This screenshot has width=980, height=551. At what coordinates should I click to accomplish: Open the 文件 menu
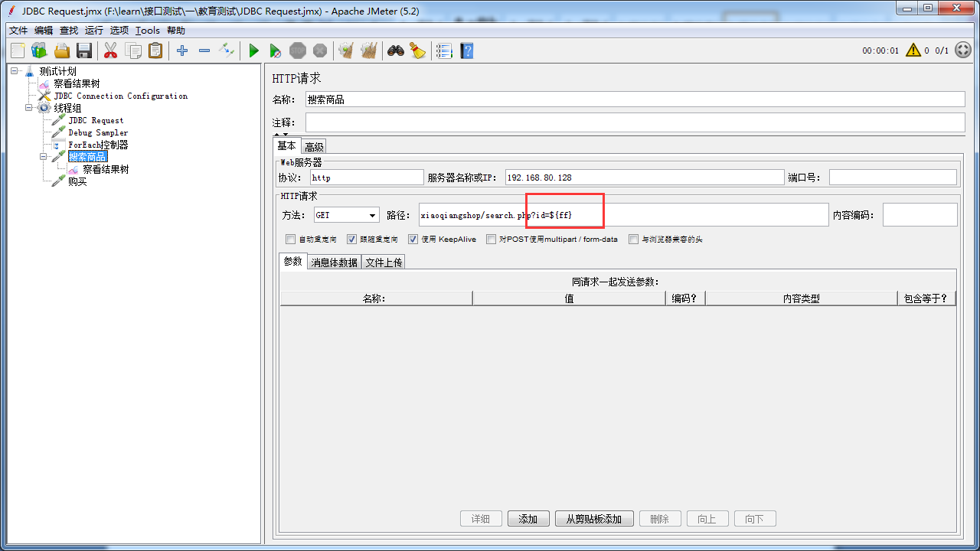pos(18,31)
